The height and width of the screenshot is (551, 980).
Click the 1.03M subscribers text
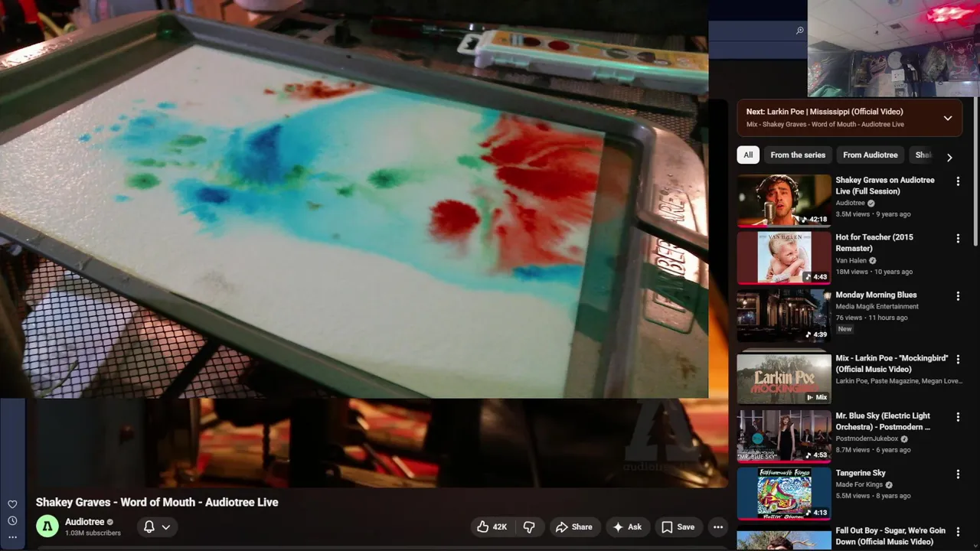pyautogui.click(x=93, y=533)
